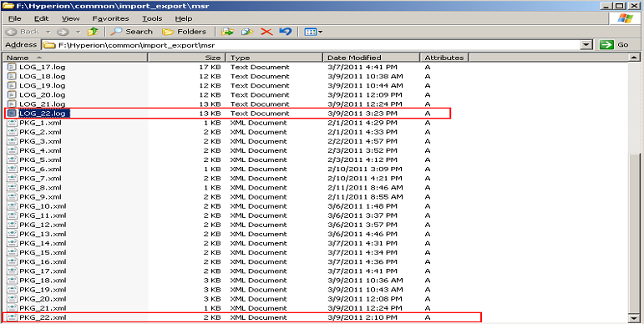Image resolution: width=644 pixels, height=324 pixels.
Task: Sort by the Name column header
Action: [75, 58]
